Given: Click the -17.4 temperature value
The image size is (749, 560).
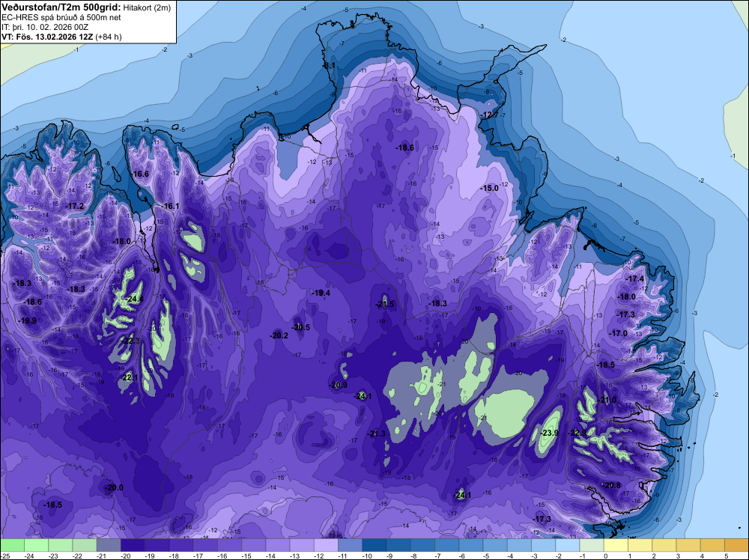Looking at the screenshot, I should coord(635,279).
